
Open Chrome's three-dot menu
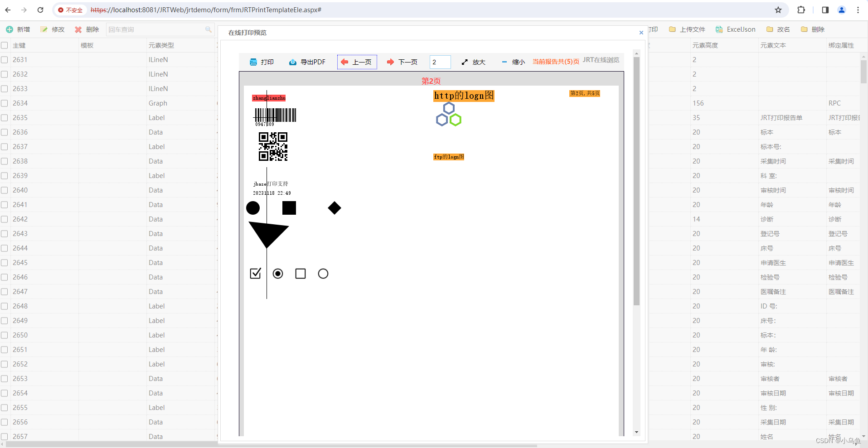tap(858, 10)
